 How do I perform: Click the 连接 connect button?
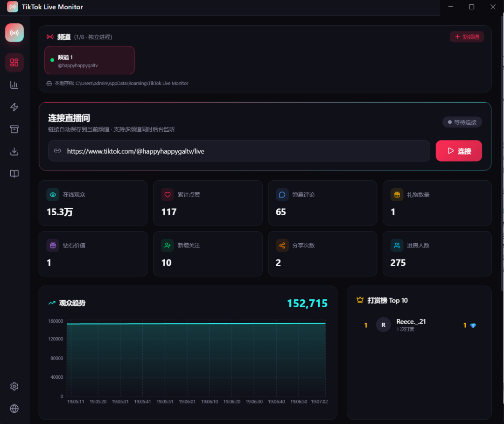coord(459,150)
